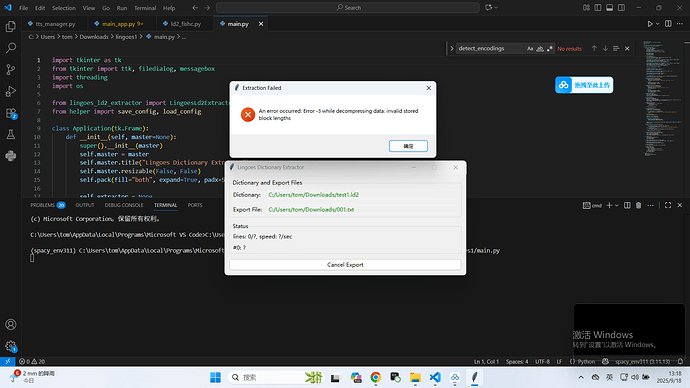Open the Accounts menu icon
Image resolution: width=690 pixels, height=388 pixels.
pos(11,325)
